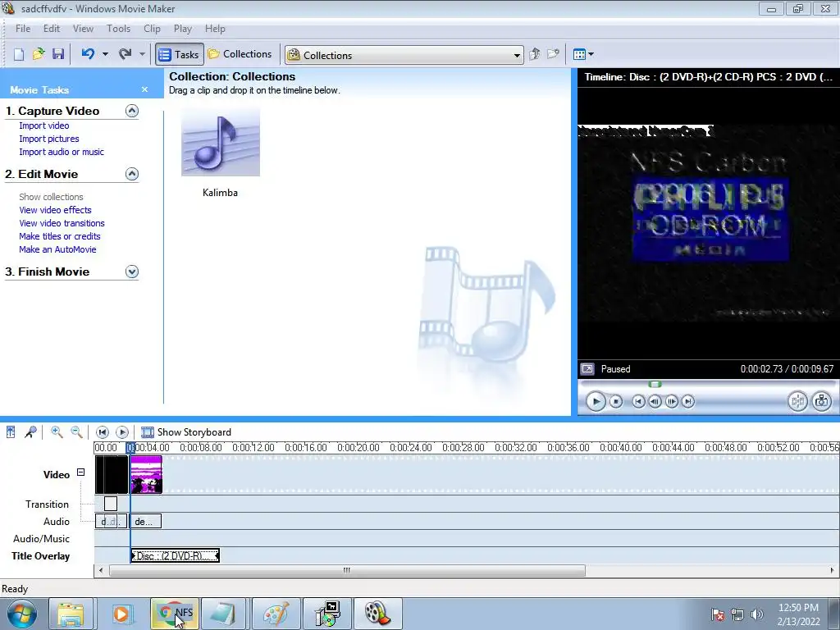This screenshot has width=840, height=630.
Task: Open Windows Explorer from the taskbar
Action: pyautogui.click(x=71, y=614)
